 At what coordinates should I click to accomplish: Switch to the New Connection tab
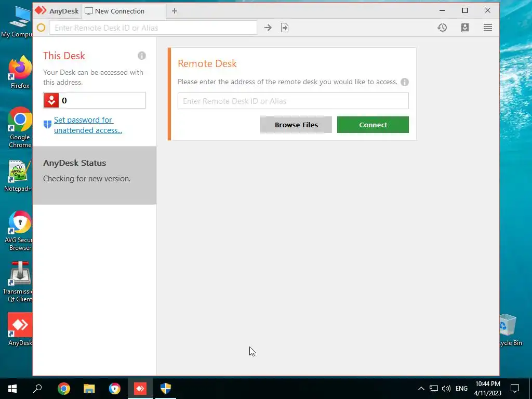click(124, 11)
